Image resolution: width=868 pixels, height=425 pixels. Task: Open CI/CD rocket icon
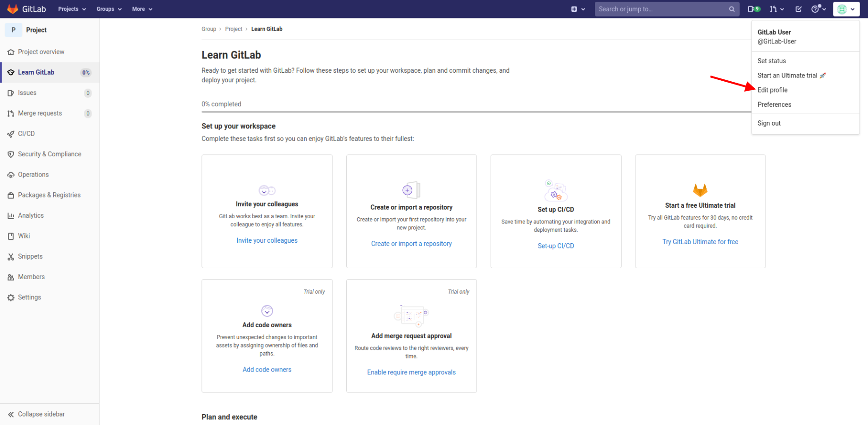[x=11, y=134]
